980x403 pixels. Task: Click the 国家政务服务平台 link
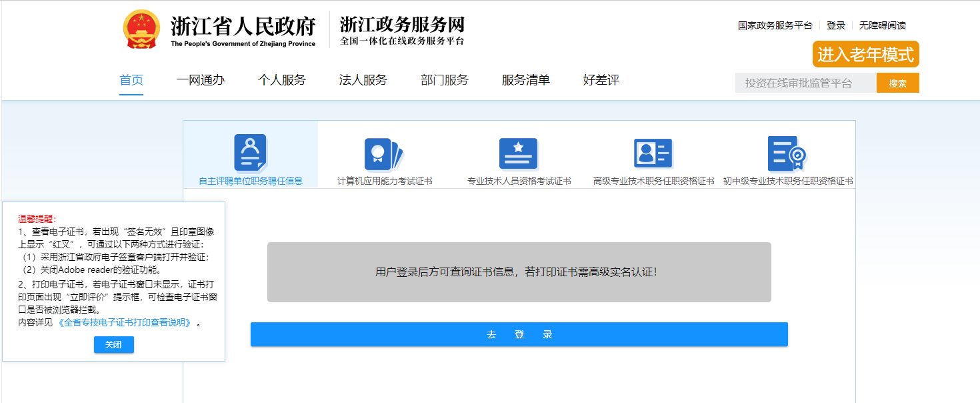click(775, 25)
